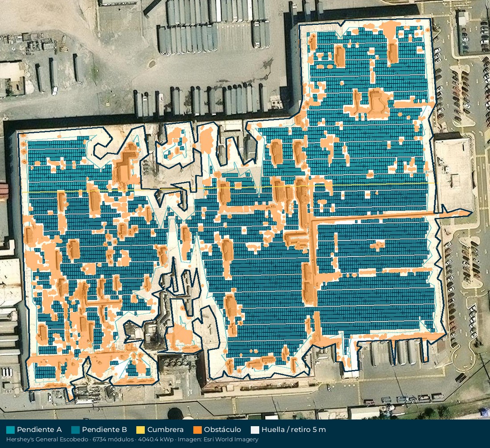Click the "Imagen: Esri World Imagery" credit
Viewport: 490px width, 448px height.
pyautogui.click(x=218, y=440)
